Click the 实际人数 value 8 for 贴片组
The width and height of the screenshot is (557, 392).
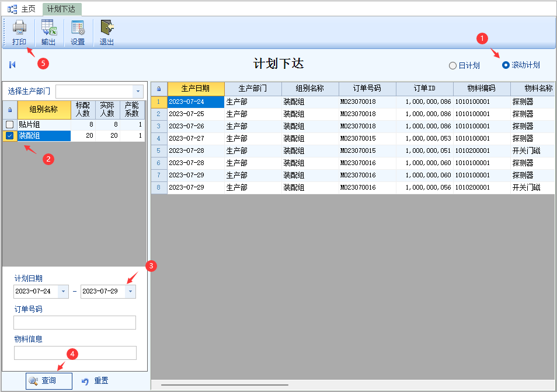click(107, 124)
